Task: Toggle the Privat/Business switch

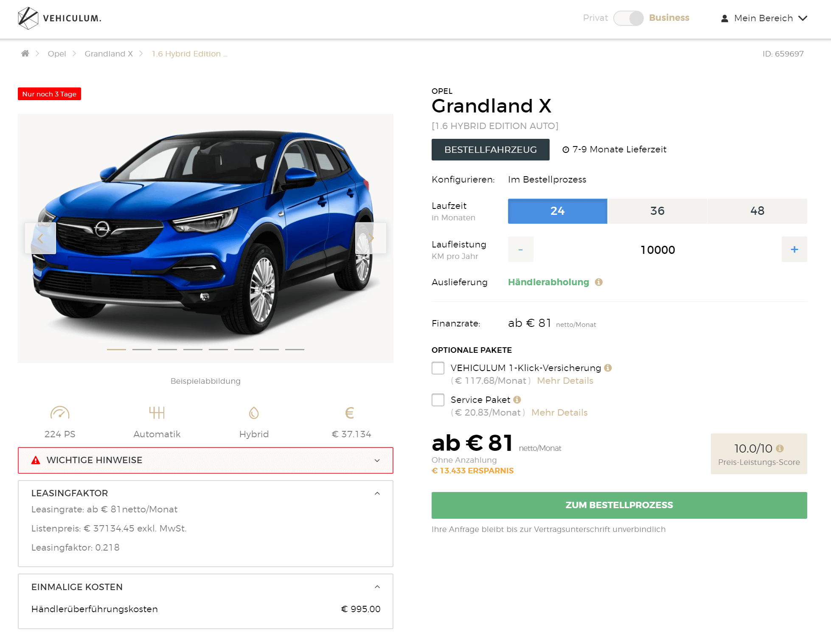Action: coord(629,18)
